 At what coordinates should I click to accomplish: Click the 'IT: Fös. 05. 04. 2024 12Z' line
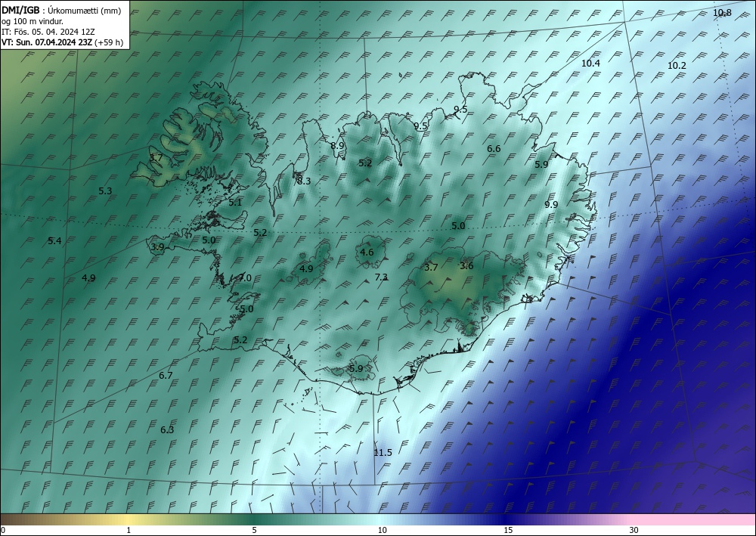48,32
